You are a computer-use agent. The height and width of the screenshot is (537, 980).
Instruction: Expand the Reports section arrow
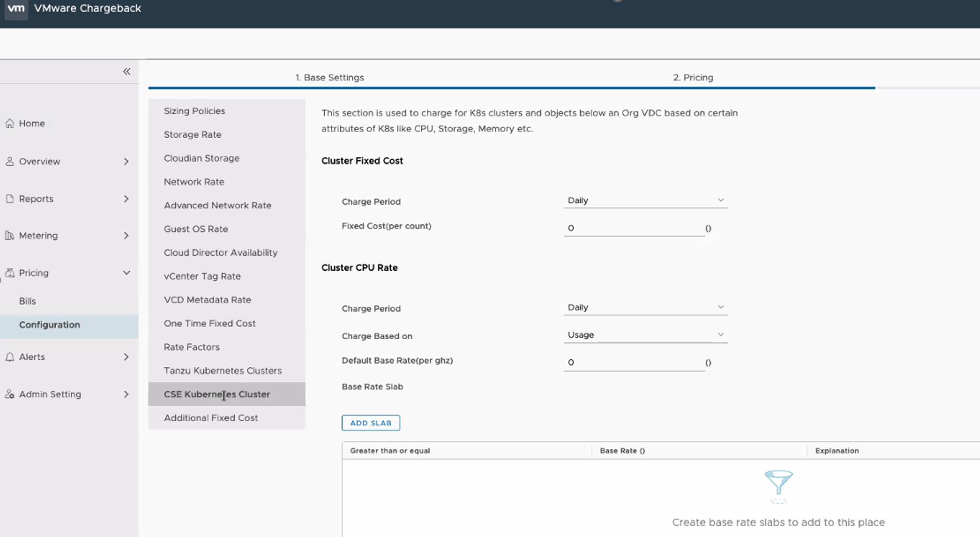pos(127,199)
